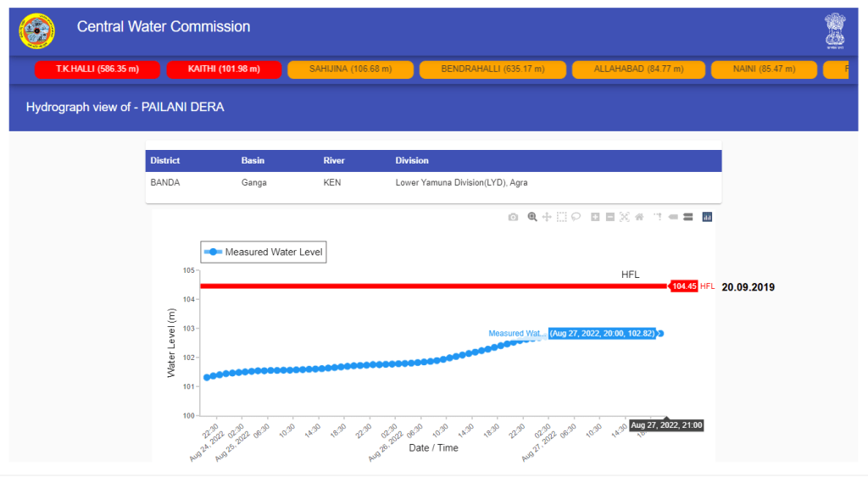Viewport: 868px width, 477px height.
Task: Choose the Box Select tool
Action: 561,217
